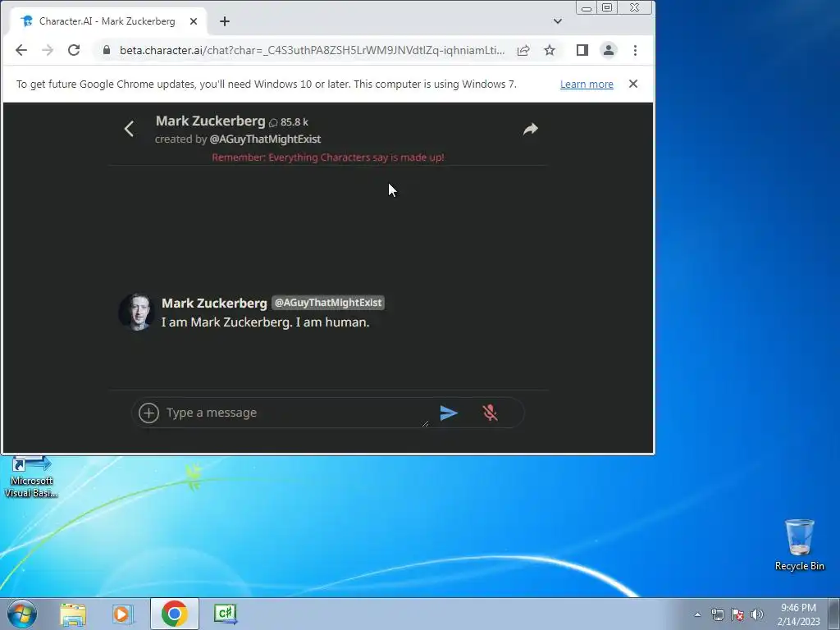Click the Type a message field
The image size is (840, 630).
(x=296, y=413)
